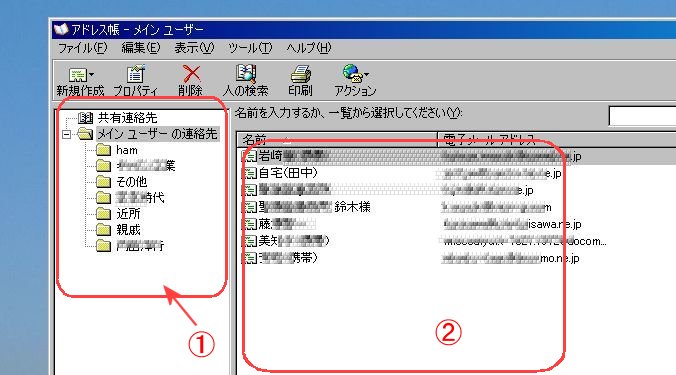The image size is (676, 375).
Task: Select the 自宅(田中) contact entry
Action: (x=288, y=173)
